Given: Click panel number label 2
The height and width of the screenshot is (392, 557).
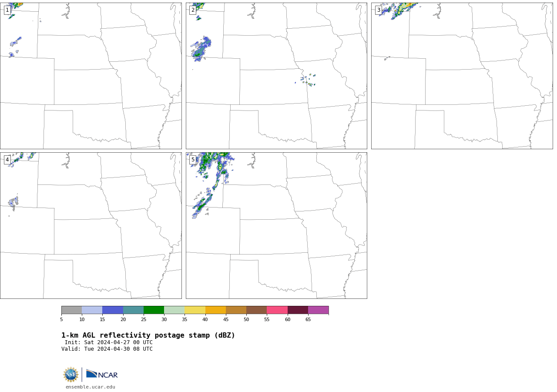Looking at the screenshot, I should 193,10.
